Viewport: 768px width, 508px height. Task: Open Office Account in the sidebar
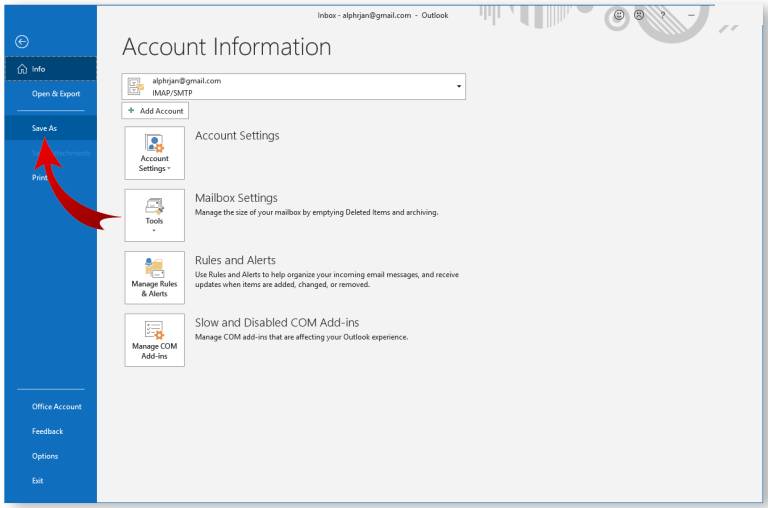tap(50, 407)
